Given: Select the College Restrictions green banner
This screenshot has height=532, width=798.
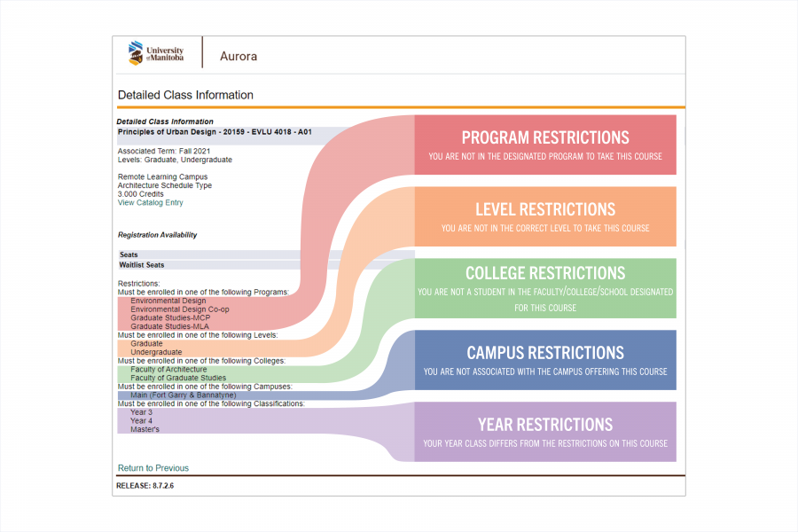Looking at the screenshot, I should click(x=544, y=288).
